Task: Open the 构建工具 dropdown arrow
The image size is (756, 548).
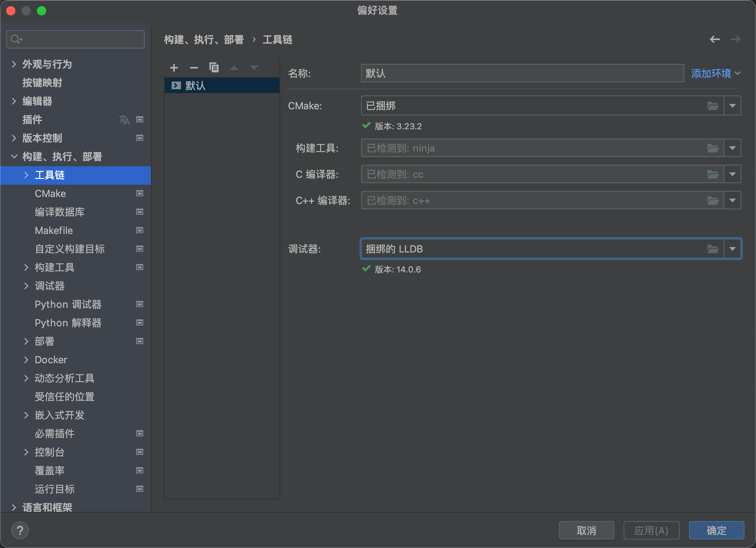Action: (733, 148)
